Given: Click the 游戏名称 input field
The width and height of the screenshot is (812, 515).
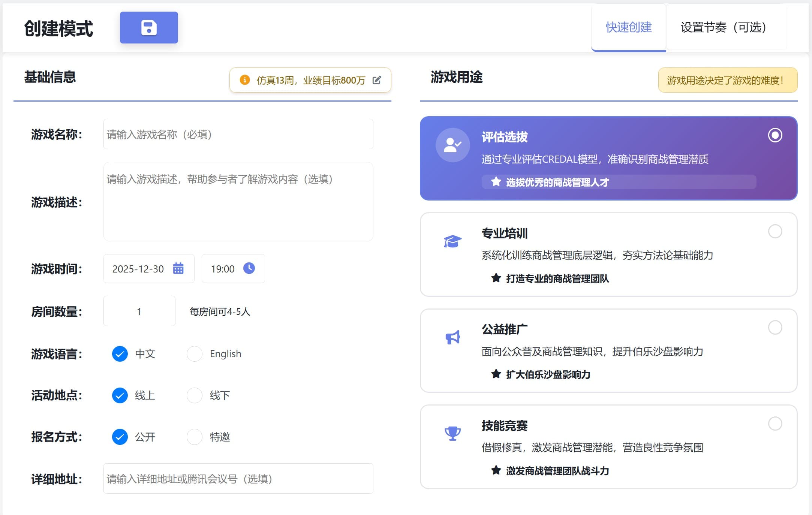Looking at the screenshot, I should (238, 134).
